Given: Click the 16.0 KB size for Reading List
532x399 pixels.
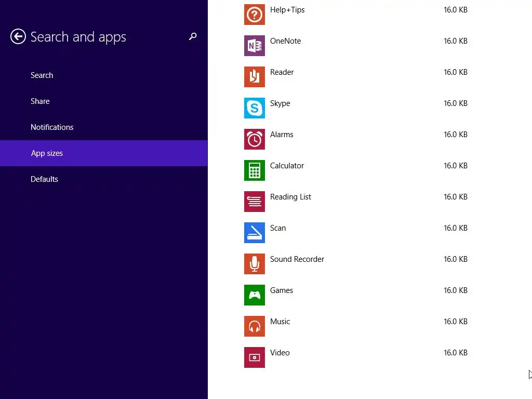Looking at the screenshot, I should tap(456, 197).
